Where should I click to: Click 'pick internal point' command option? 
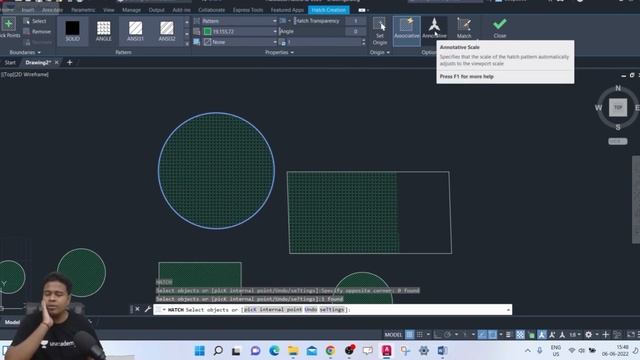tap(273, 310)
